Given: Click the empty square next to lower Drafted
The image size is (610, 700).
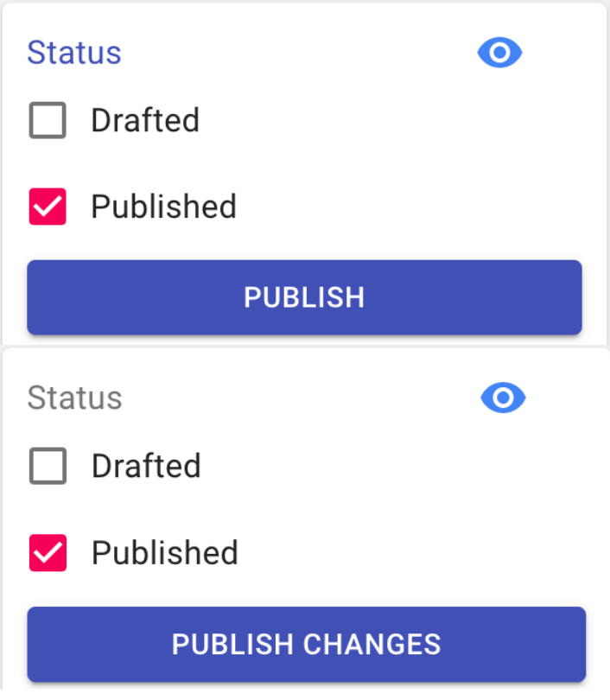Looking at the screenshot, I should point(48,467).
